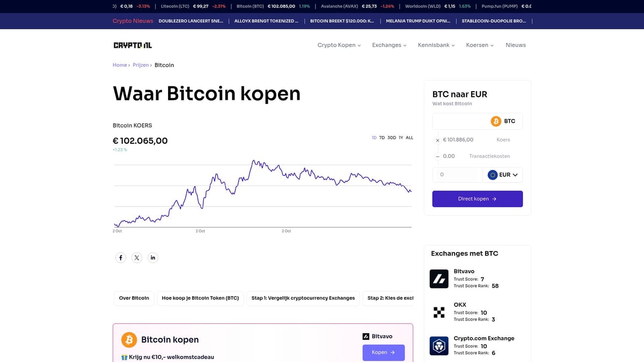The image size is (644, 362).
Task: Show the ALL time chart range
Action: coord(409,138)
